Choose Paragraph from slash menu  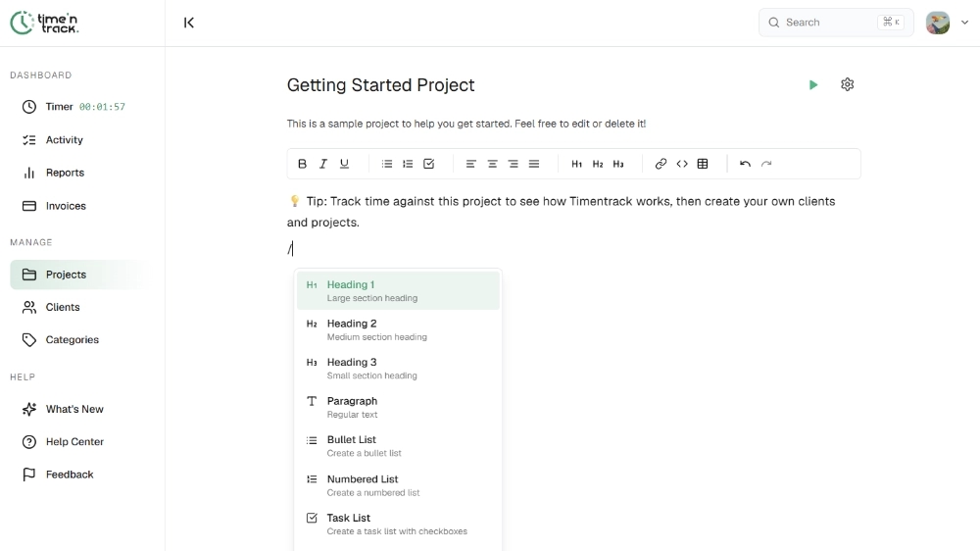(398, 407)
